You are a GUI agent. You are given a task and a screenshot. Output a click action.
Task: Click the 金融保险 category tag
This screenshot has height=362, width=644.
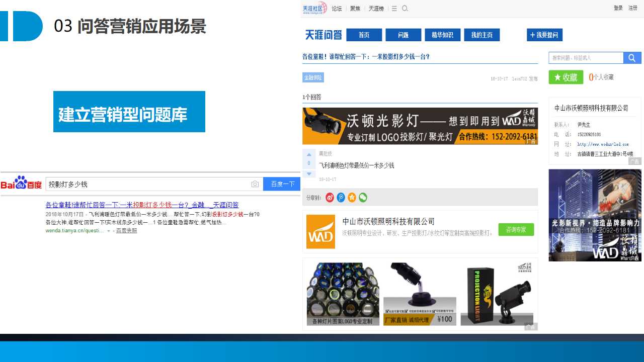tap(313, 77)
